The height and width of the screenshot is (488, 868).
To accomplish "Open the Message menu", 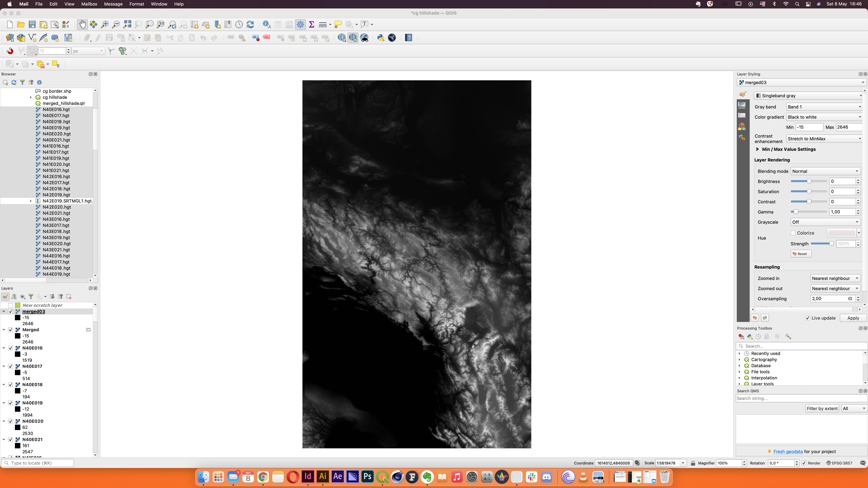I will click(x=113, y=4).
